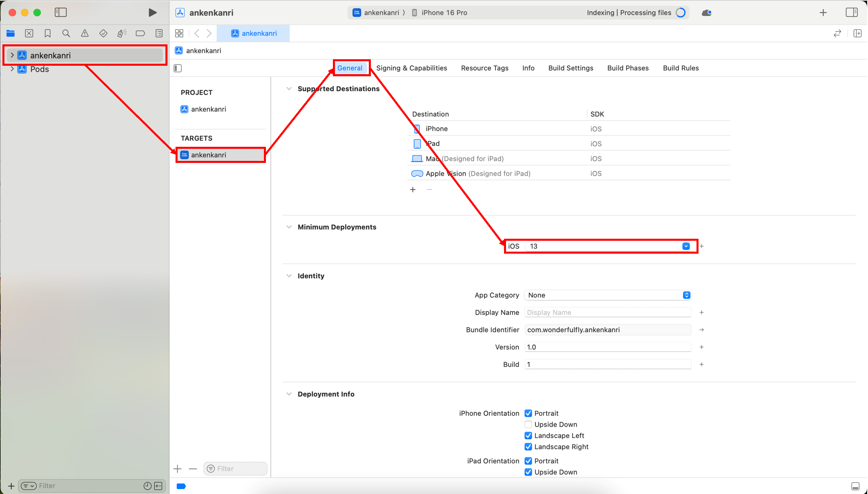
Task: Show recently modified files filter
Action: 147,486
